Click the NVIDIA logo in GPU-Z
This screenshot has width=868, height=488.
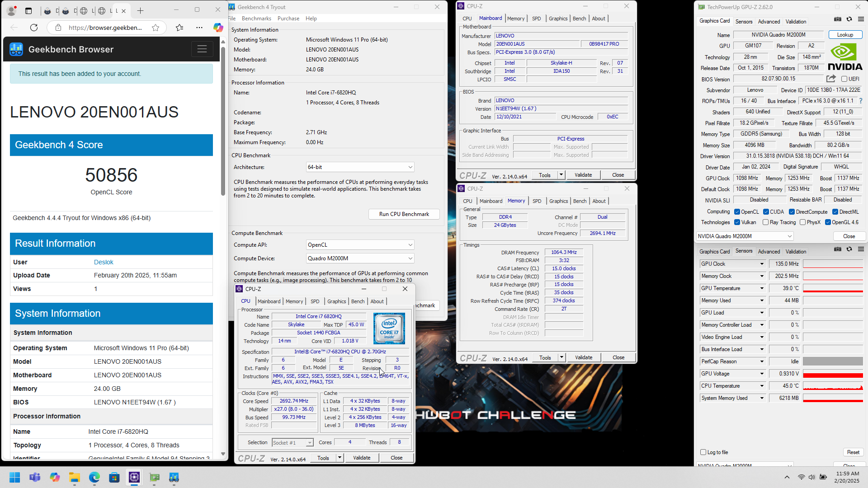(845, 56)
